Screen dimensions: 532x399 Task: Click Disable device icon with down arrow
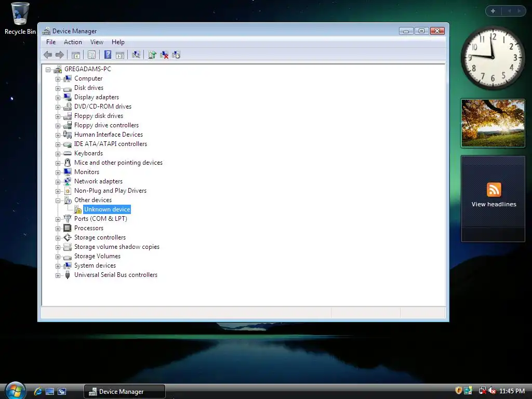click(176, 55)
